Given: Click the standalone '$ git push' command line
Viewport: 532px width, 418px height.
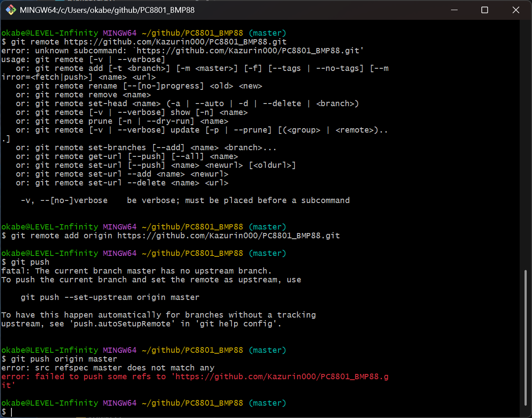Looking at the screenshot, I should (26, 262).
